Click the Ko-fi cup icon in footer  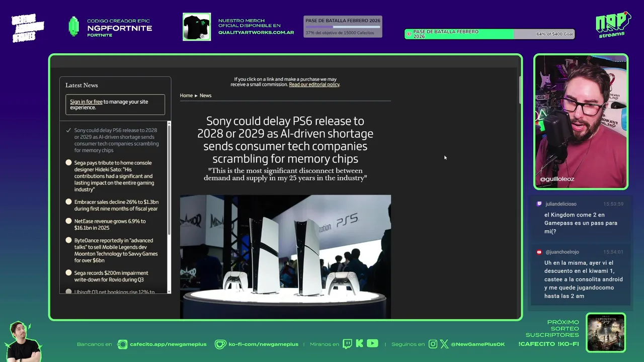(x=220, y=344)
